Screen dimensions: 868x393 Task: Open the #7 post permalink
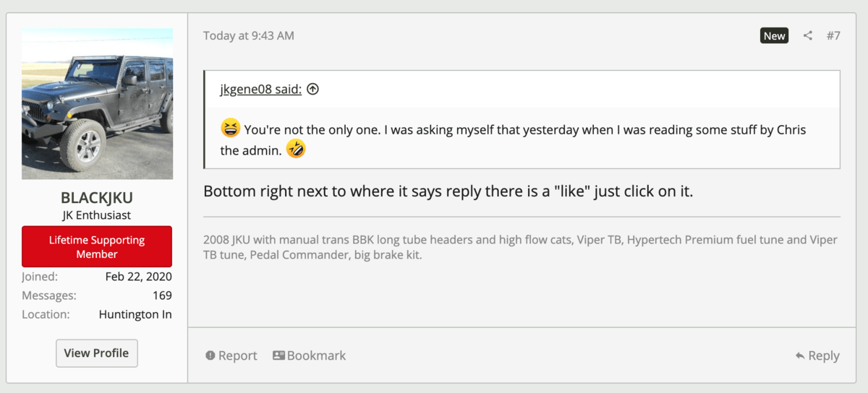[x=833, y=35]
